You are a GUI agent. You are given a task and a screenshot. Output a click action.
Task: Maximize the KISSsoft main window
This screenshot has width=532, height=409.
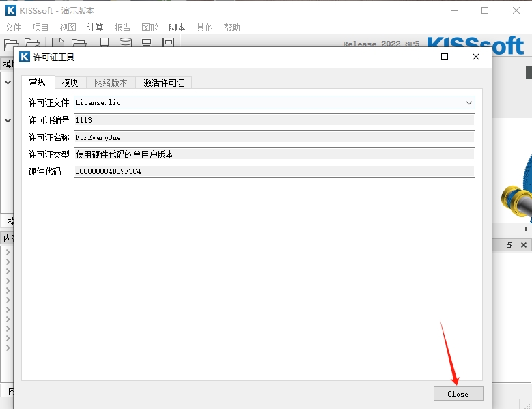pyautogui.click(x=485, y=10)
